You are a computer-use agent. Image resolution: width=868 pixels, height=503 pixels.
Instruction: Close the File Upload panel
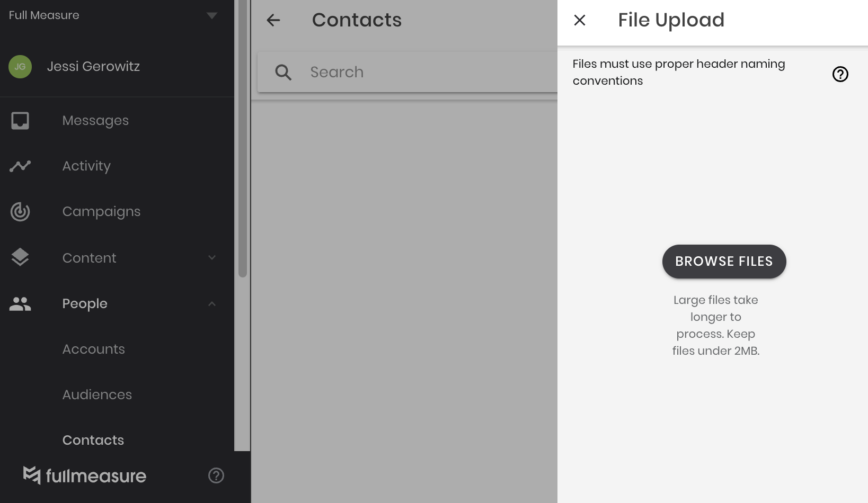tap(580, 20)
